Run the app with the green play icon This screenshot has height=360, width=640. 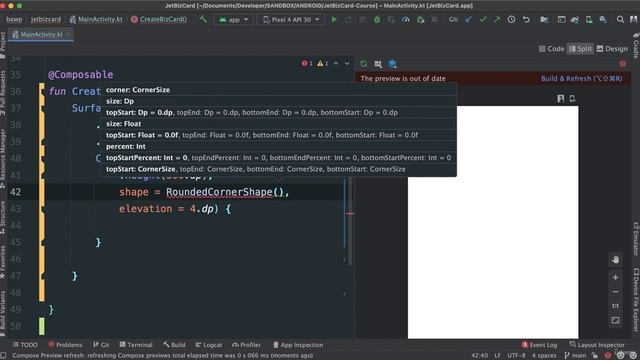[334, 19]
